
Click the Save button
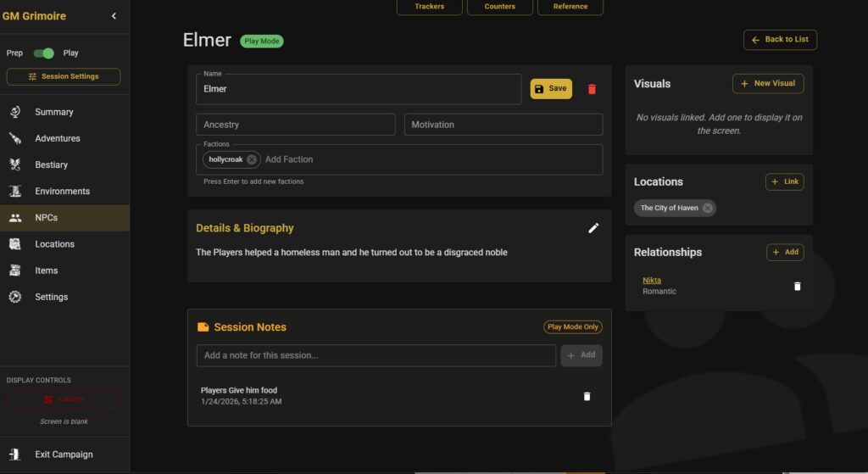click(551, 89)
